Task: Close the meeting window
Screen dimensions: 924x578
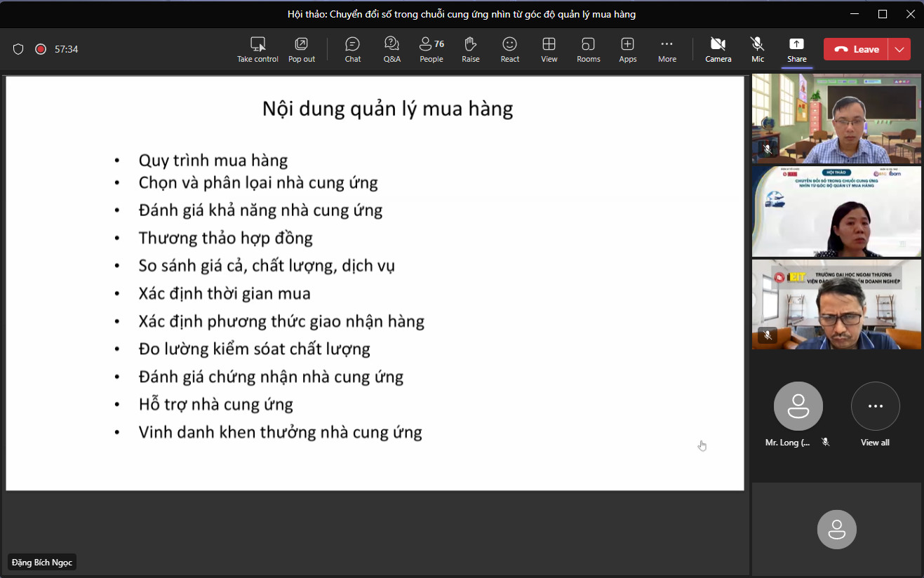Action: click(910, 13)
